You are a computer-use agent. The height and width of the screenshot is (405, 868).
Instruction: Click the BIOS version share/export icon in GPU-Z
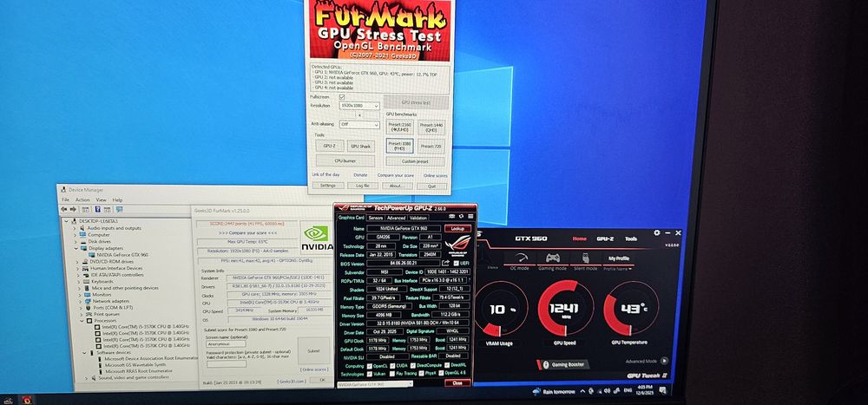pos(446,263)
